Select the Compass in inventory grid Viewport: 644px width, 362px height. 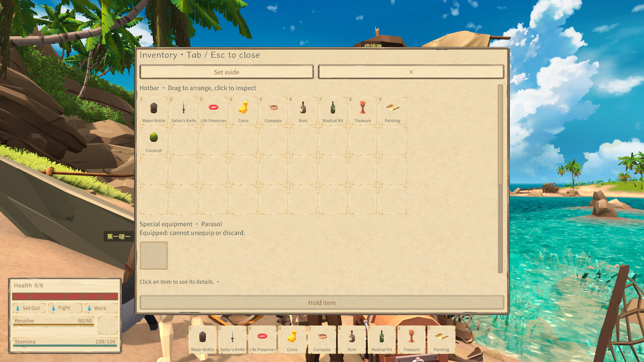(273, 111)
